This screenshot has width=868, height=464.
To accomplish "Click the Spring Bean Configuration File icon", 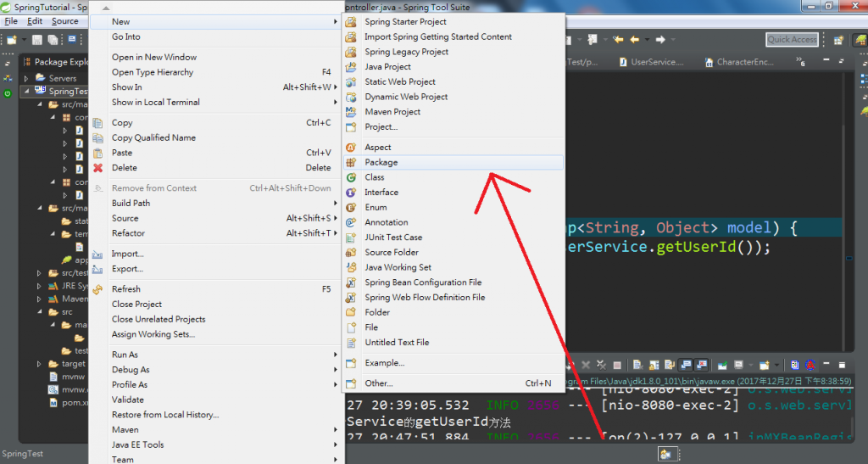I will click(351, 282).
